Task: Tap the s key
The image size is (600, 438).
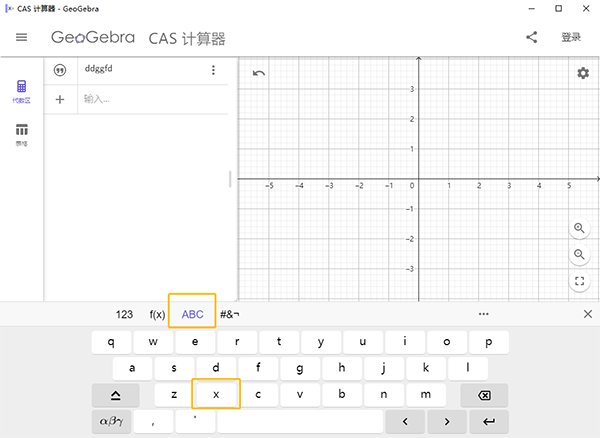Action: coord(174,368)
